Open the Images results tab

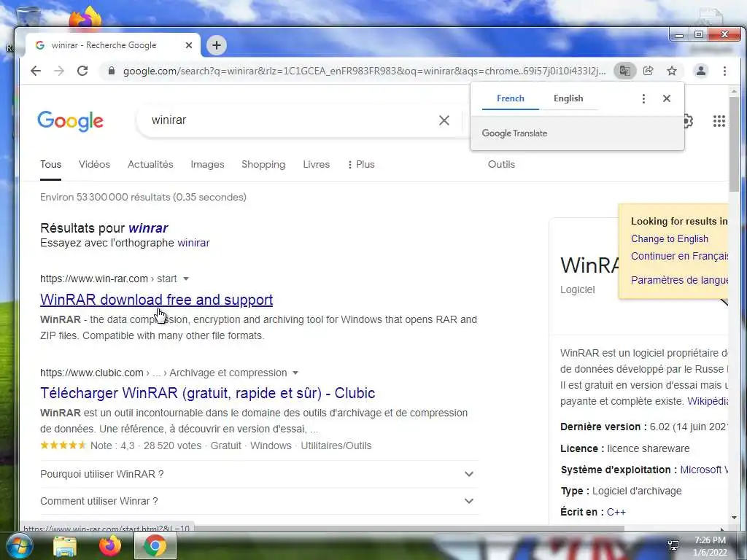[207, 164]
